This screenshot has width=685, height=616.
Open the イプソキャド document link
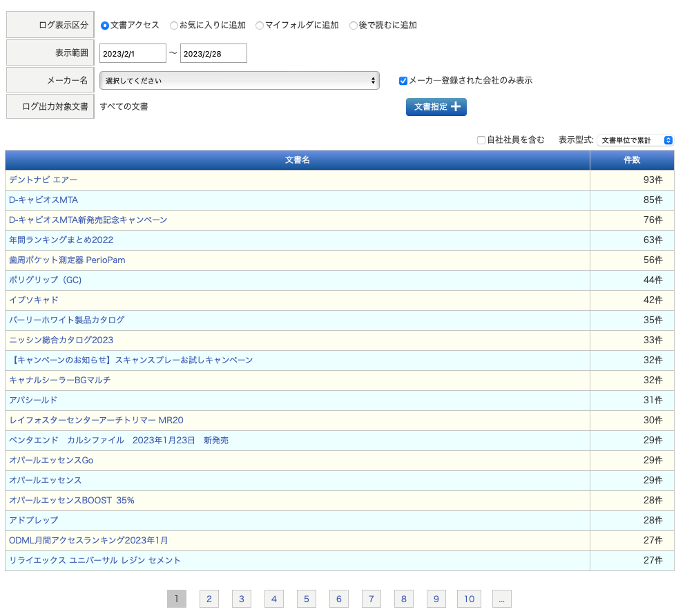click(x=34, y=300)
